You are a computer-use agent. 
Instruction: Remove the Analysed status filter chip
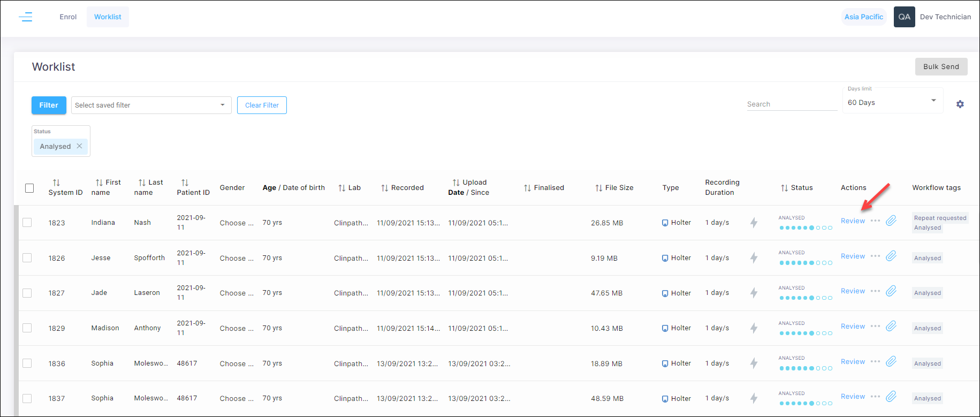79,146
